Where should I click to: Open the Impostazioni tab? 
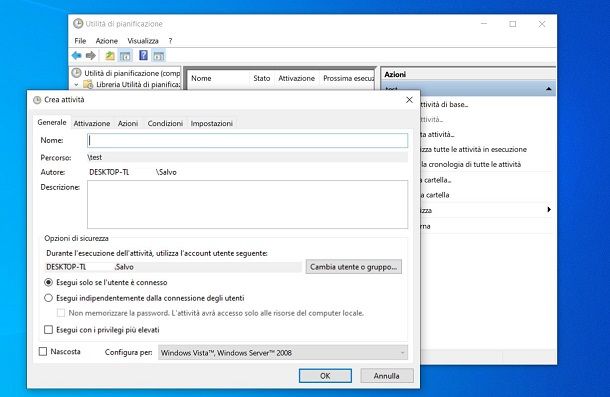(x=212, y=123)
